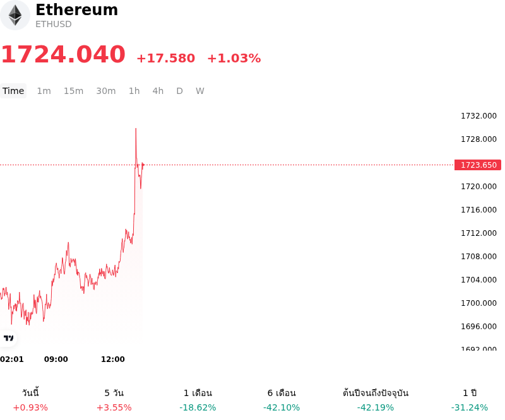Click the ETHUSD ticker symbol
This screenshot has height=420, width=505.
coord(54,24)
